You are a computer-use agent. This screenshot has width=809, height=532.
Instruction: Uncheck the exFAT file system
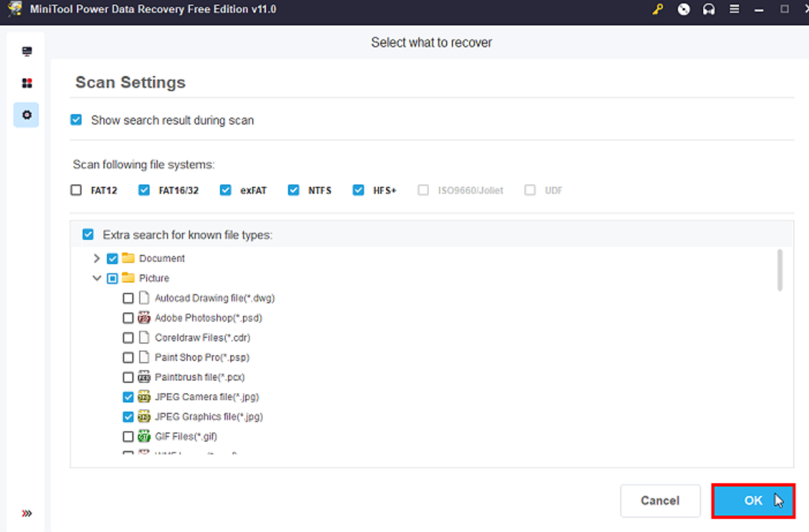225,191
